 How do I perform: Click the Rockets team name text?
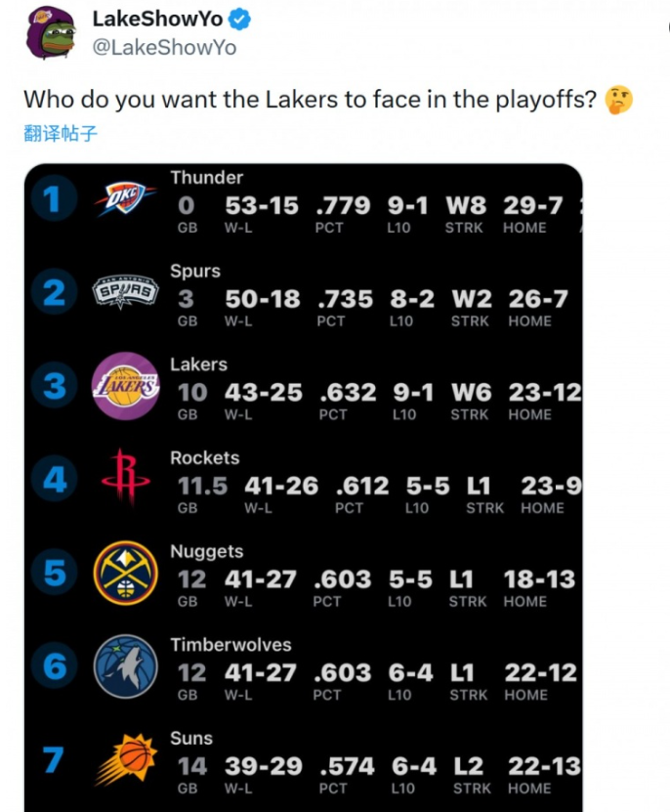tap(204, 458)
